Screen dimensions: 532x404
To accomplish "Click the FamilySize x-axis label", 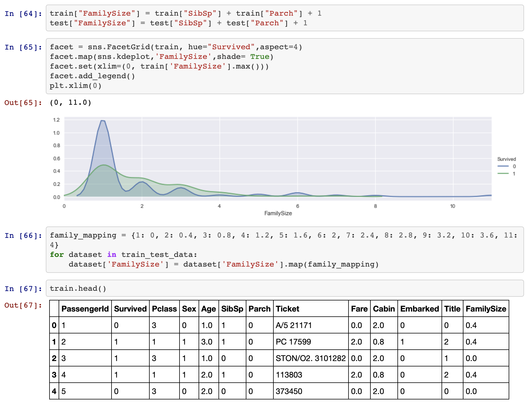I will coord(278,213).
